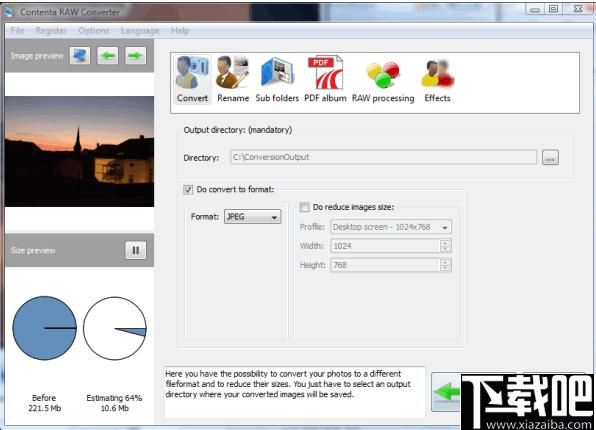596x430 pixels.
Task: Click the Directory path input field
Action: [384, 157]
